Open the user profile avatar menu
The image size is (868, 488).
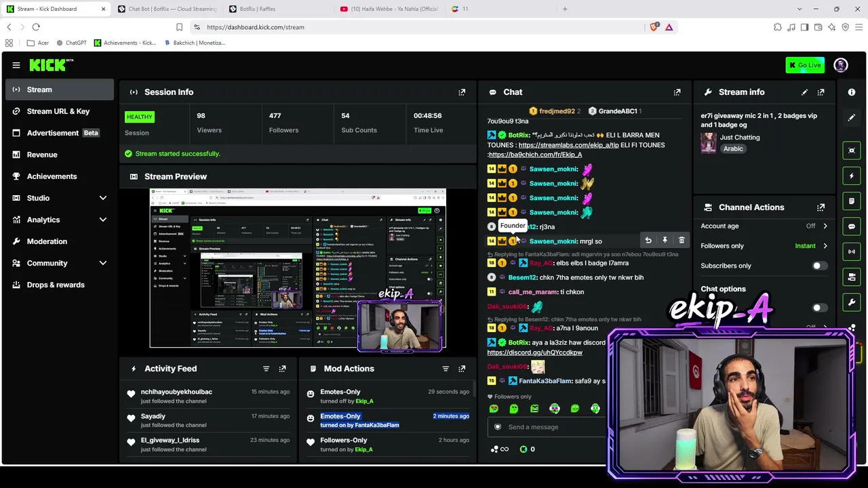(x=841, y=65)
